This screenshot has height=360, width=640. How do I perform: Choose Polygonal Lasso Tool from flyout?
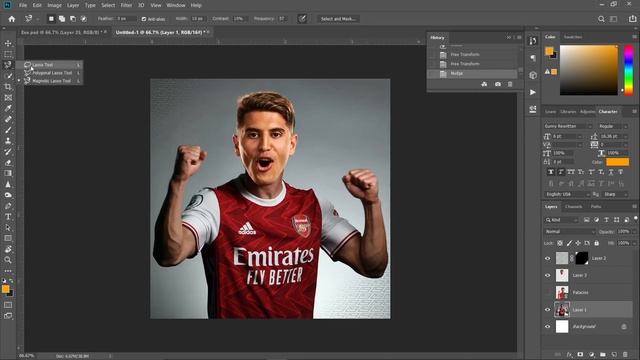click(x=52, y=73)
